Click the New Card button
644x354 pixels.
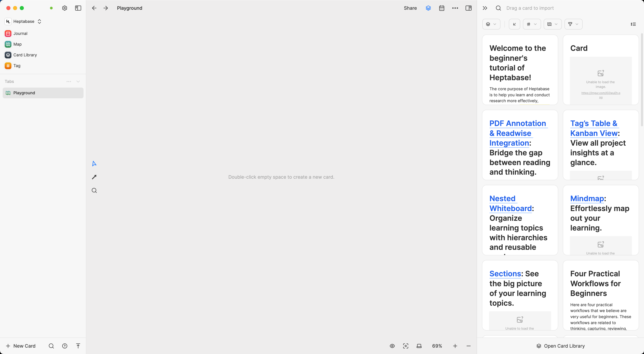point(21,346)
